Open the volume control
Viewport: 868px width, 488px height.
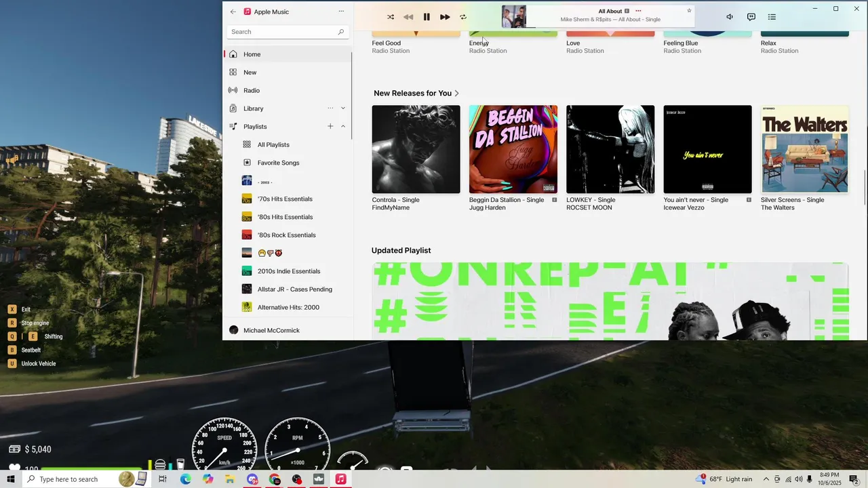[730, 17]
